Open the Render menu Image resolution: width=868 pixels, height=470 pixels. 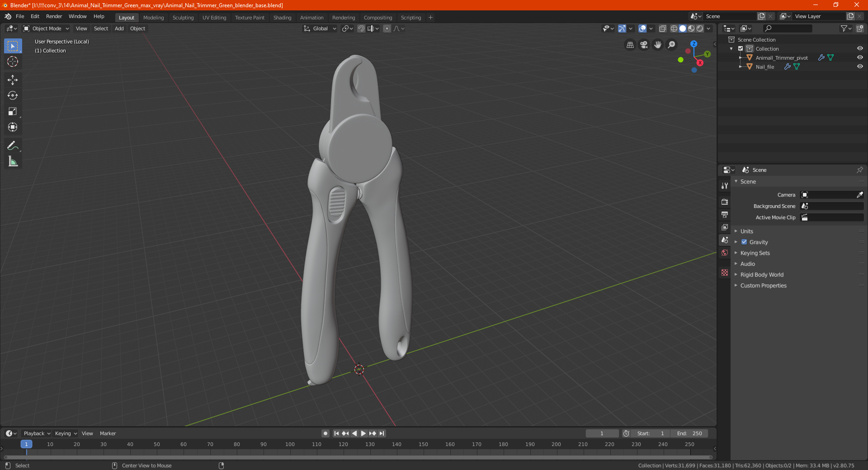54,16
